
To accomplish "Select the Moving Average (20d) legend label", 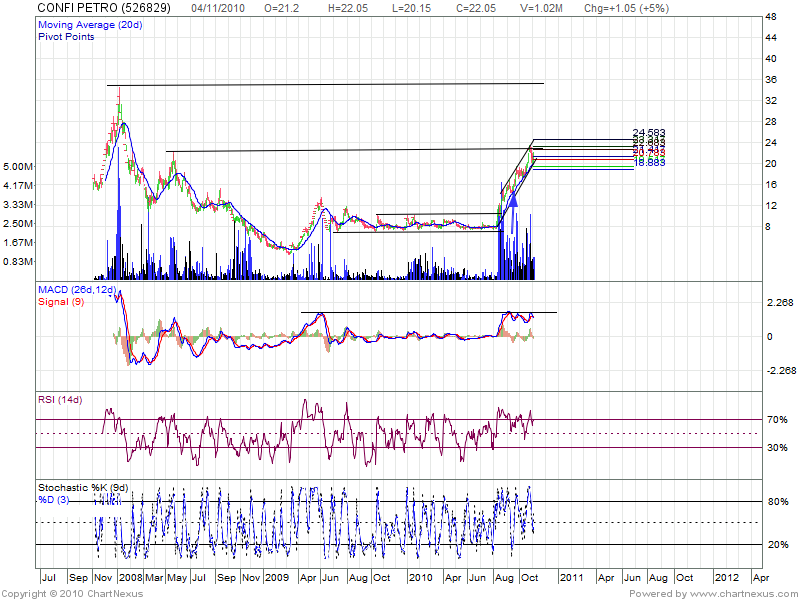I will 87,23.
